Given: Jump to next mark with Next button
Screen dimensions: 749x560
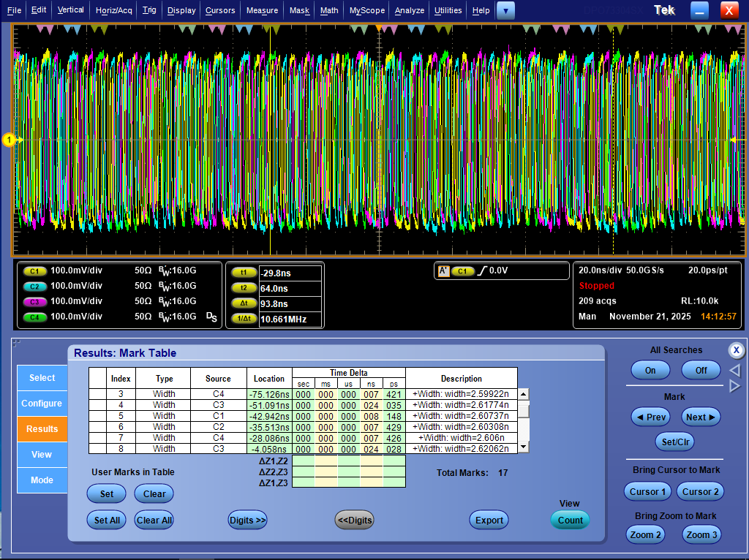Looking at the screenshot, I should (700, 417).
